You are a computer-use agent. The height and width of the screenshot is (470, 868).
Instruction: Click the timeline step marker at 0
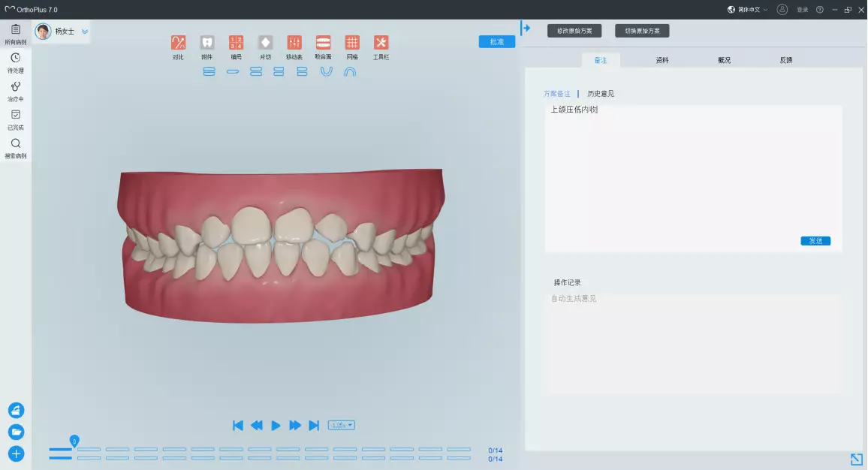click(x=74, y=441)
